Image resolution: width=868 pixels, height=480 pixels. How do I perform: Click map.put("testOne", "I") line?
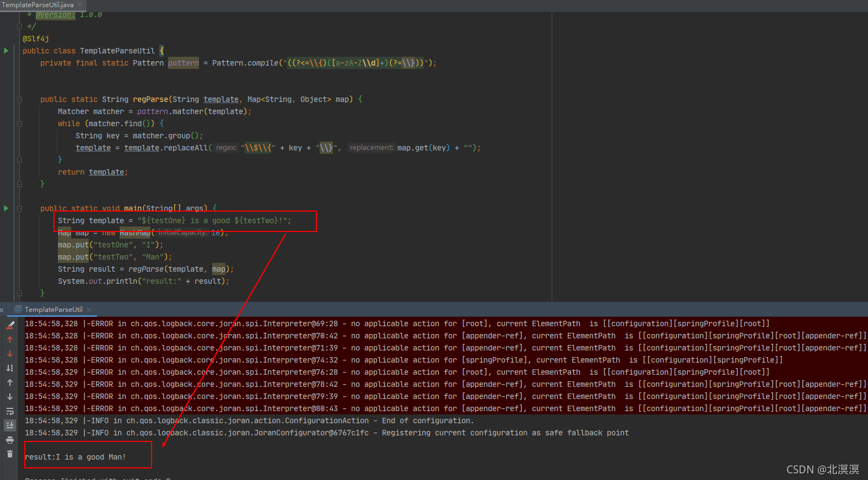tap(111, 245)
